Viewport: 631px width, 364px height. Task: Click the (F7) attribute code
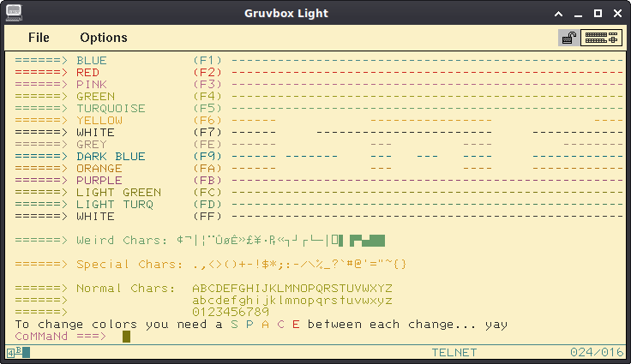coord(207,133)
